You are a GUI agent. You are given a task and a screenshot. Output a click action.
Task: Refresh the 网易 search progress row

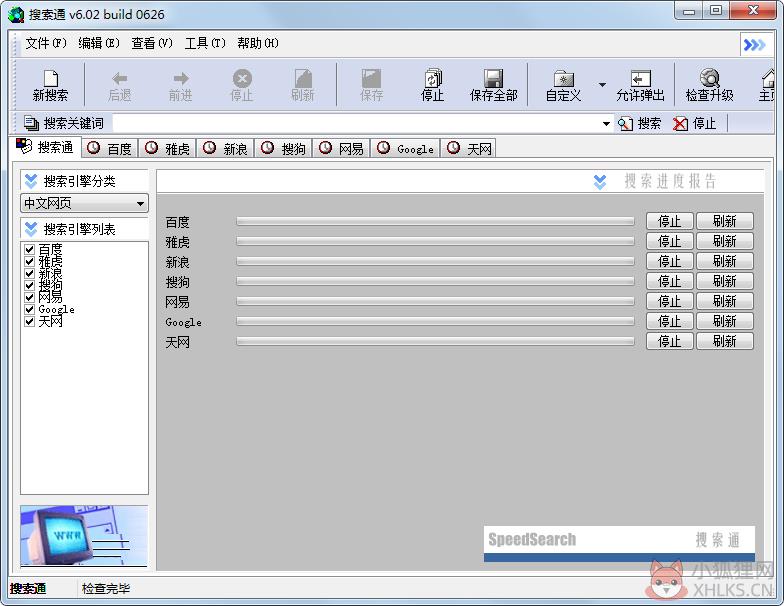pos(724,301)
